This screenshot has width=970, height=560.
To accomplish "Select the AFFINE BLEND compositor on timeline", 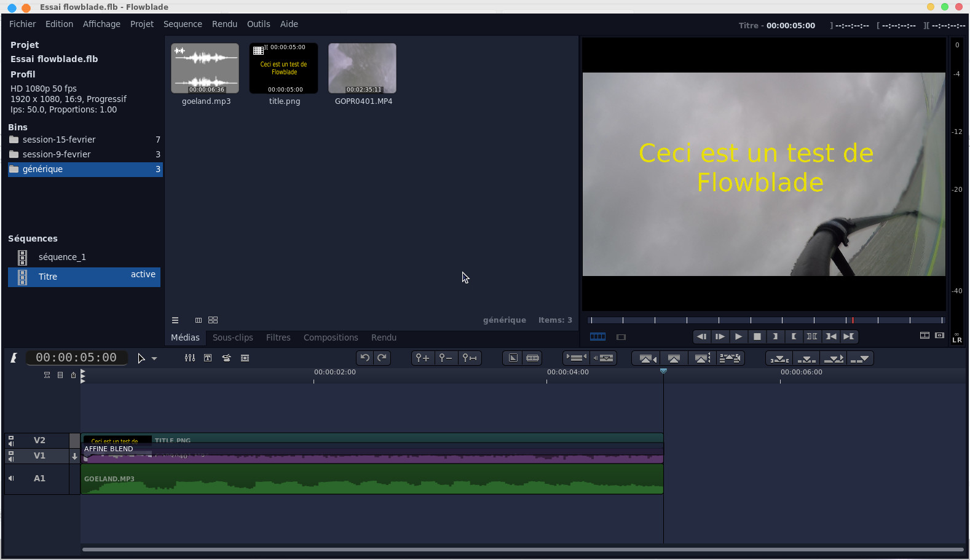I will (373, 449).
